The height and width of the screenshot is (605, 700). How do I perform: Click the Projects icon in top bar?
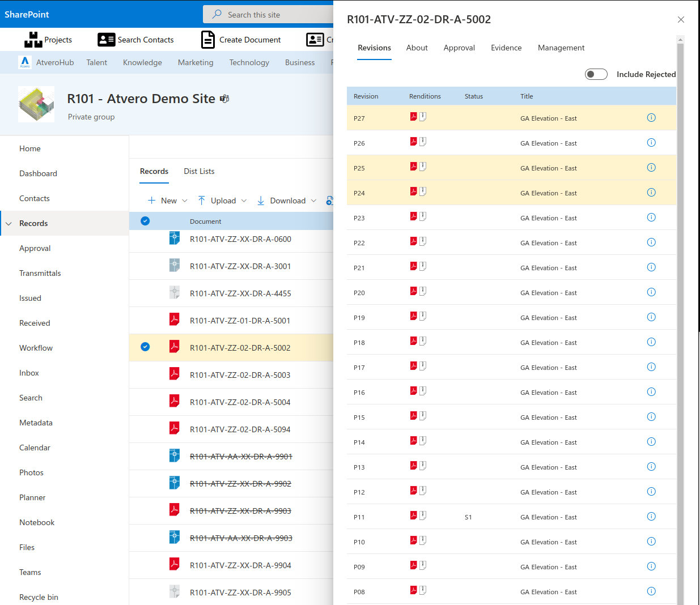click(33, 40)
